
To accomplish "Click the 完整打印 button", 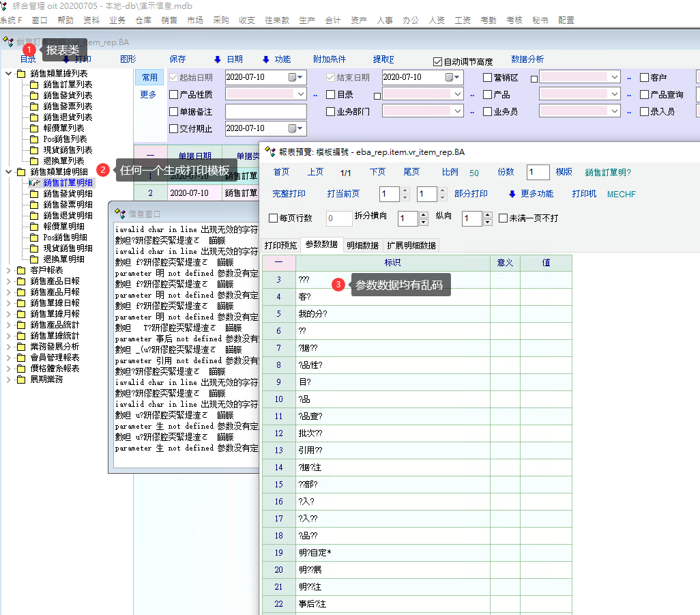I will 289,194.
